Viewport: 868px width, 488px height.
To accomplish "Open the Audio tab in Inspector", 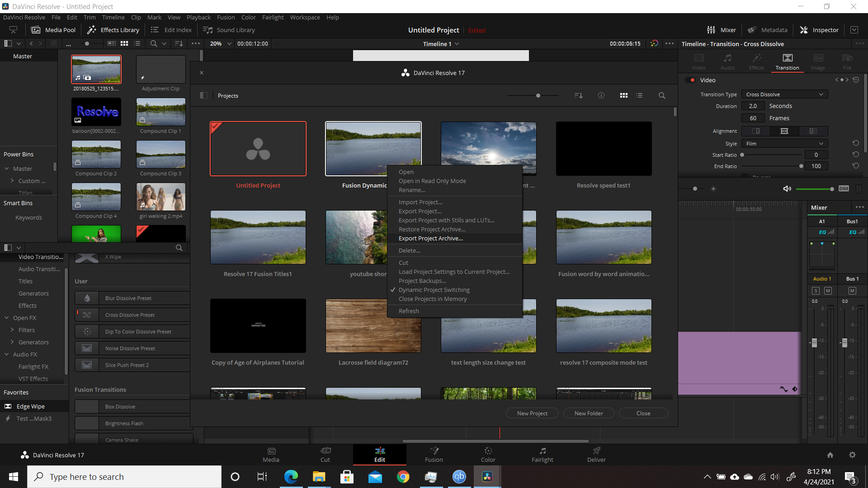I will [727, 62].
